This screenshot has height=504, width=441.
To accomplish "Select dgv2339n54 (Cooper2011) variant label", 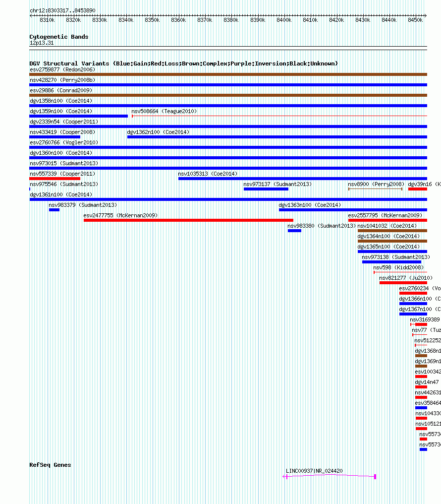I will [x=64, y=122].
